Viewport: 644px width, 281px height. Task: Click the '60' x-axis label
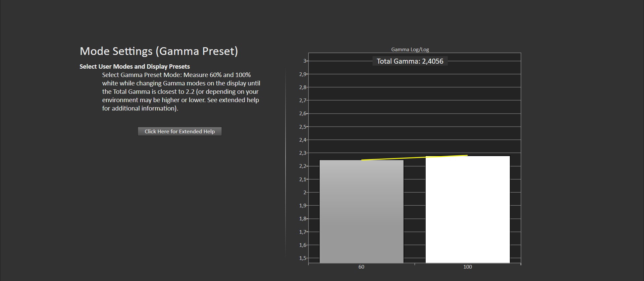[361, 267]
